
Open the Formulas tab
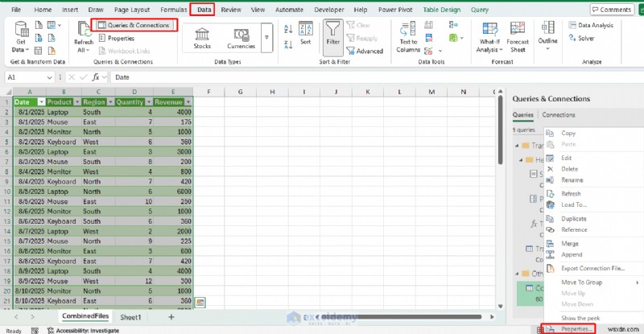click(x=173, y=10)
